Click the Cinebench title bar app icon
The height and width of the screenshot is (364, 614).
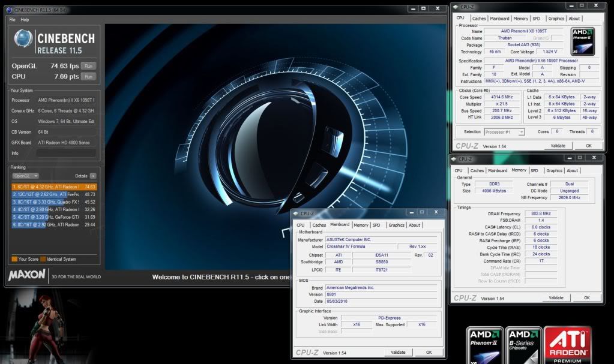click(x=10, y=10)
